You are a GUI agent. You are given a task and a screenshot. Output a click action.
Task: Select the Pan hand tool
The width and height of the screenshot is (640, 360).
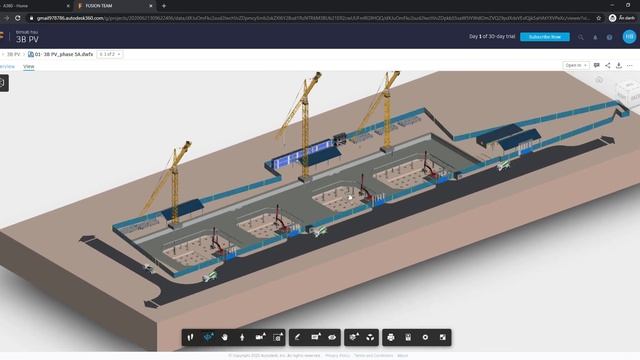coord(225,337)
